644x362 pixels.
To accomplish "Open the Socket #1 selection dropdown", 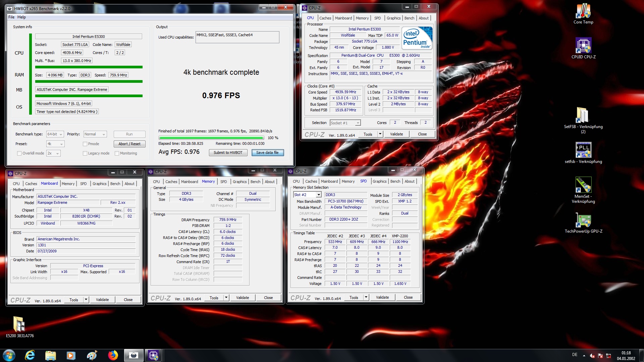I will pyautogui.click(x=345, y=123).
